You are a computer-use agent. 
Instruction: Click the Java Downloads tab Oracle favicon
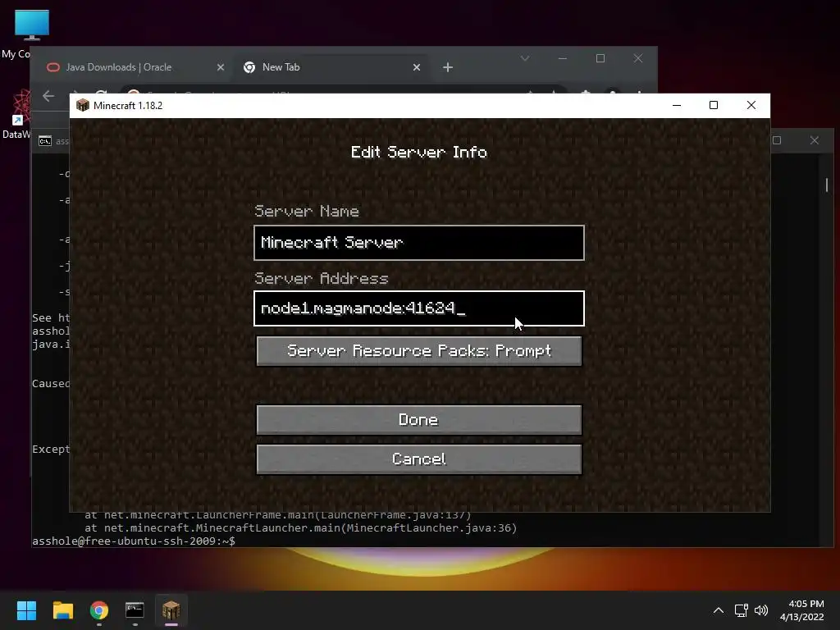pyautogui.click(x=53, y=67)
